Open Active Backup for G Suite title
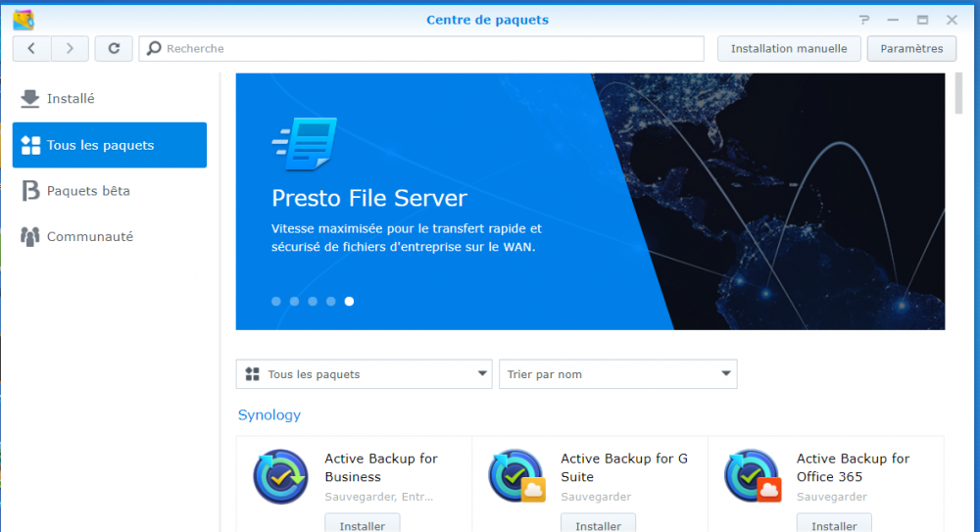The height and width of the screenshot is (532, 980). pyautogui.click(x=624, y=467)
